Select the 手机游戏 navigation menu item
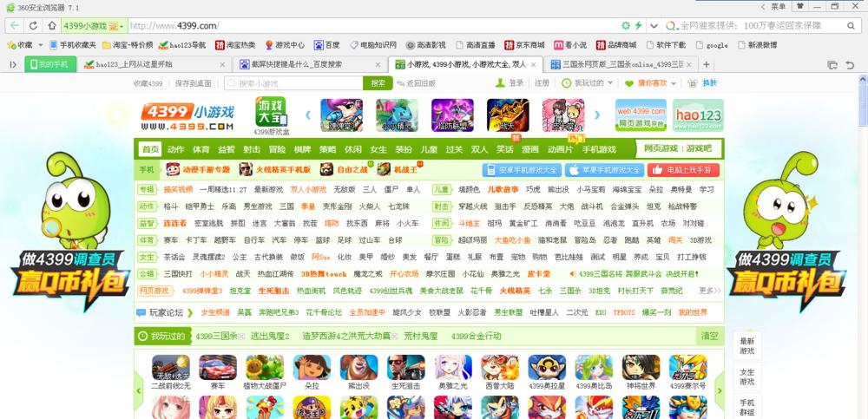The image size is (868, 419). 599,149
